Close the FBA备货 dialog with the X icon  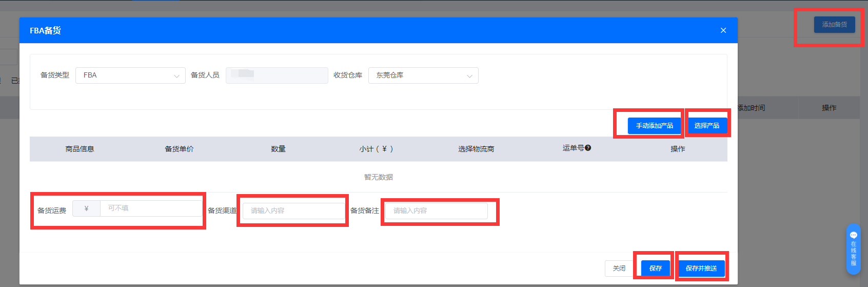pyautogui.click(x=723, y=30)
